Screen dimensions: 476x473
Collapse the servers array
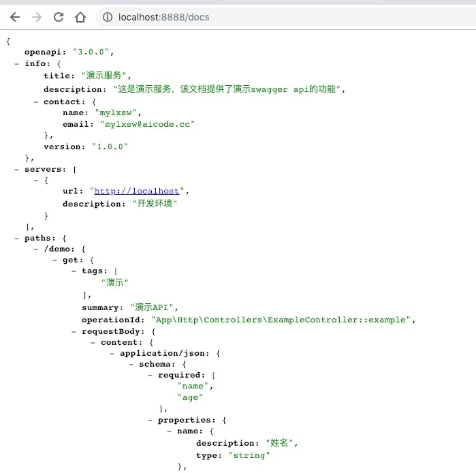17,170
